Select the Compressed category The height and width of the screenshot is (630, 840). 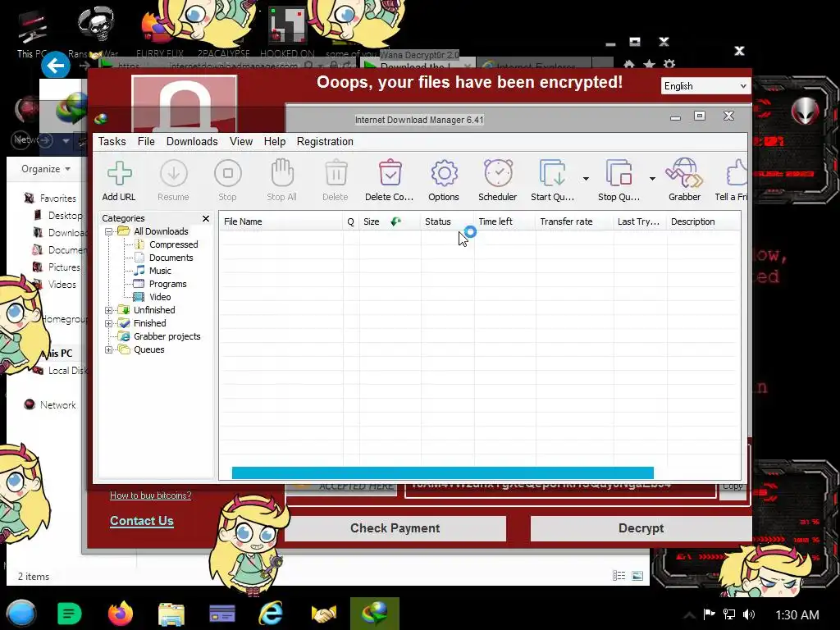pos(174,244)
